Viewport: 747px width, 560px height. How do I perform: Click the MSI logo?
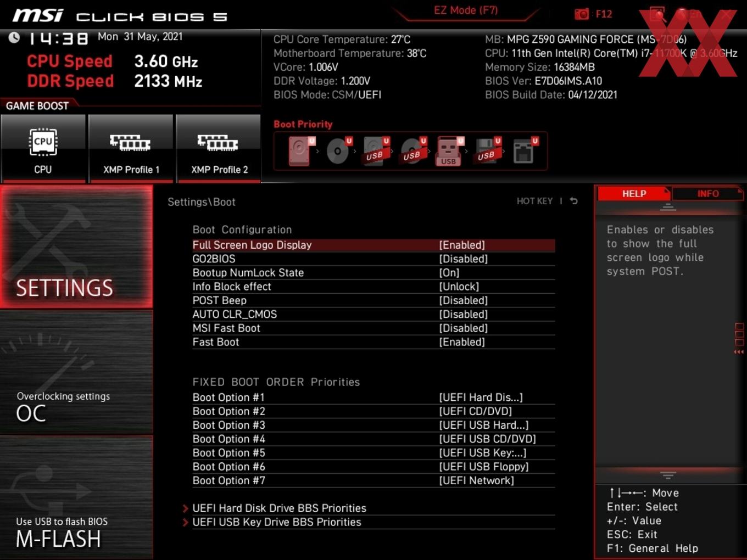click(38, 15)
